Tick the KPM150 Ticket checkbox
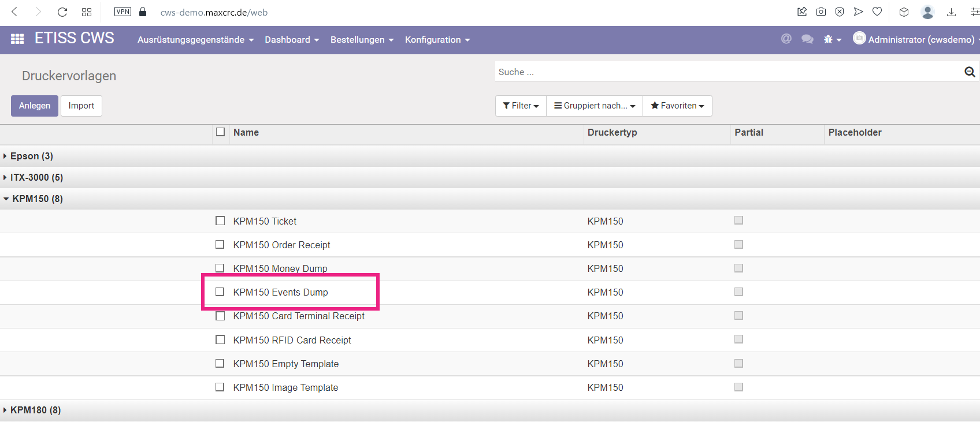The image size is (980, 422). click(x=220, y=221)
